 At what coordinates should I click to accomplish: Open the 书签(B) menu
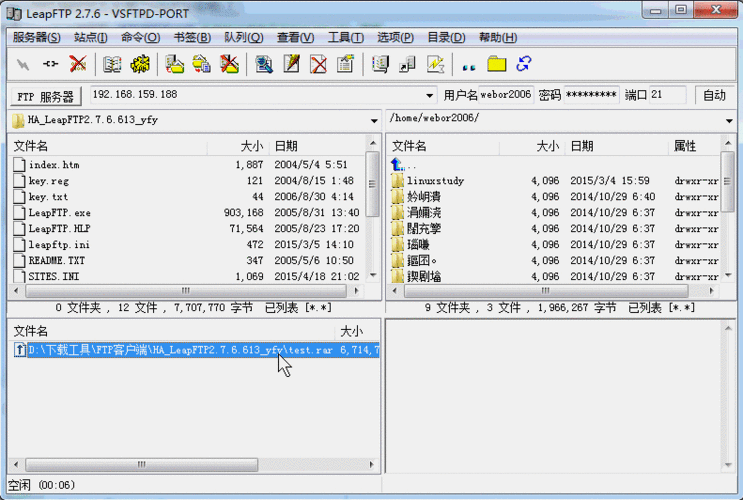(x=192, y=37)
